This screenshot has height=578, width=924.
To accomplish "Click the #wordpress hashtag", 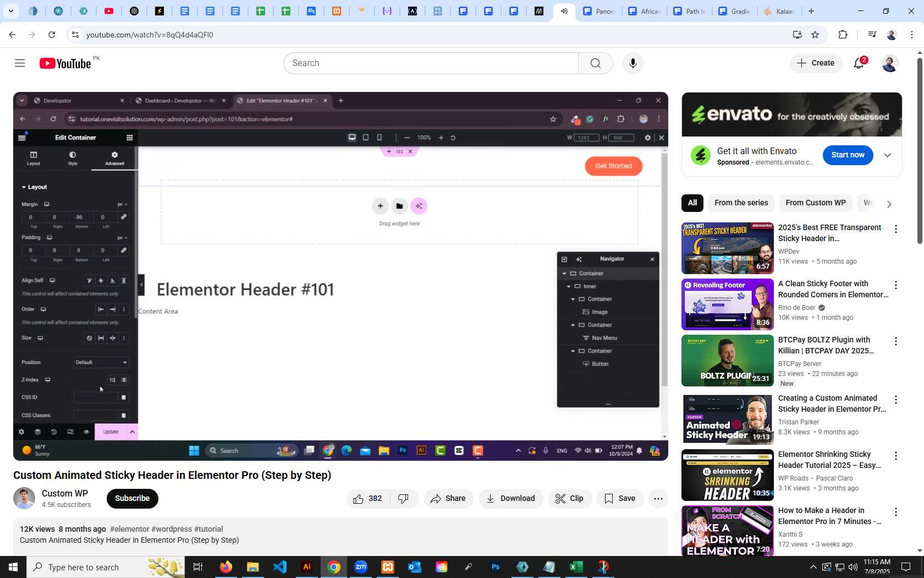I will click(172, 529).
